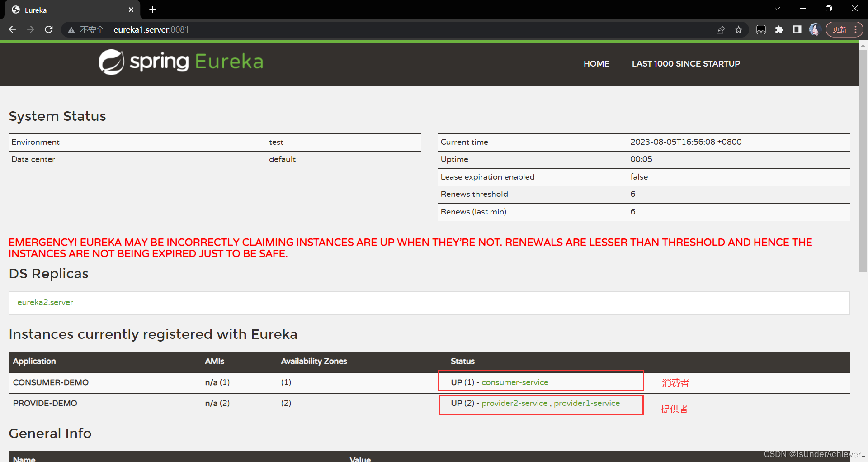The image size is (868, 462).
Task: Minimize the browser window
Action: pyautogui.click(x=803, y=9)
